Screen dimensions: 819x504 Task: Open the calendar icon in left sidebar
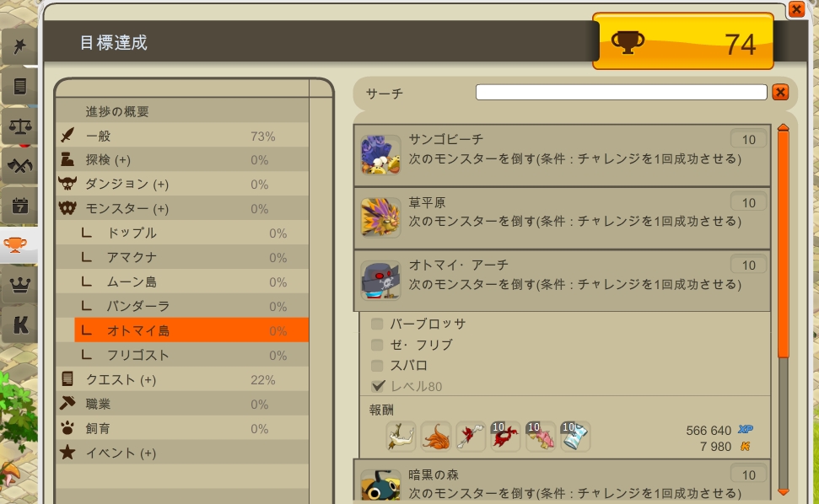pos(20,206)
